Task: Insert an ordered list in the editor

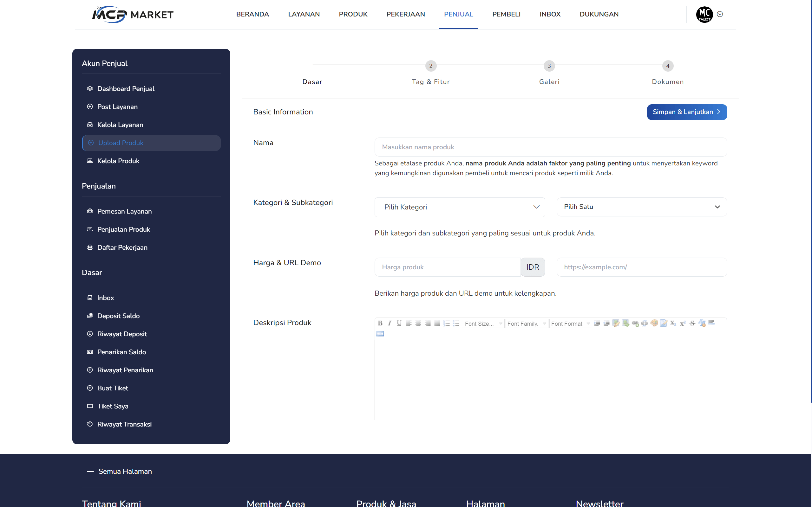Action: [x=447, y=323]
